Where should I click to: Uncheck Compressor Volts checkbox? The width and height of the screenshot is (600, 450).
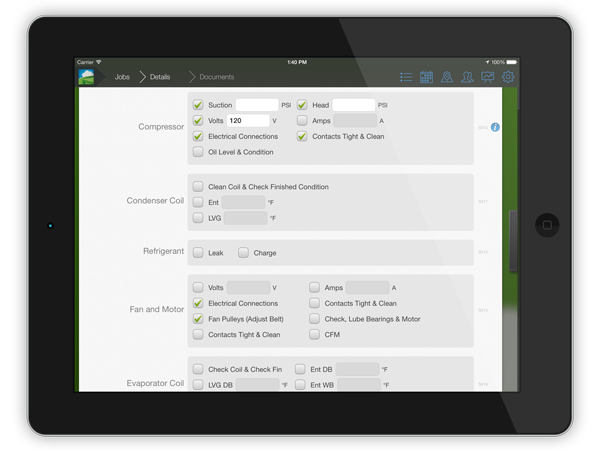click(x=198, y=121)
